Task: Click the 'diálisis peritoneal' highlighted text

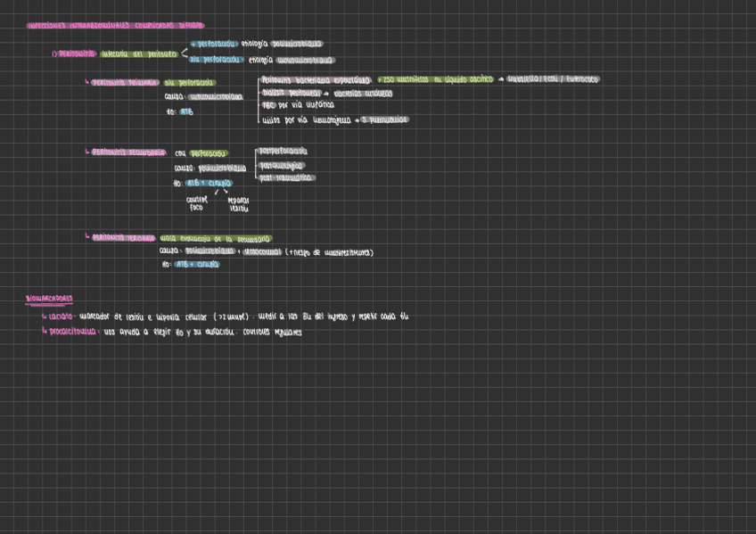Action: tap(291, 93)
